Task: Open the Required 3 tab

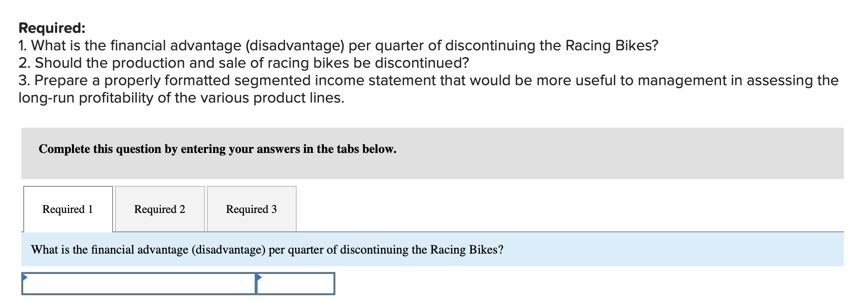Action: point(251,209)
